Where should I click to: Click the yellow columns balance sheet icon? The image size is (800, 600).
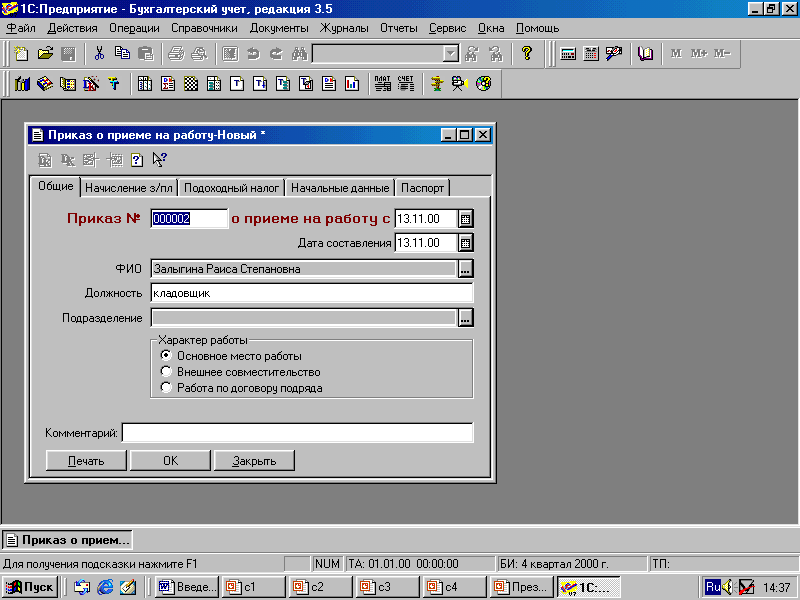tap(145, 84)
